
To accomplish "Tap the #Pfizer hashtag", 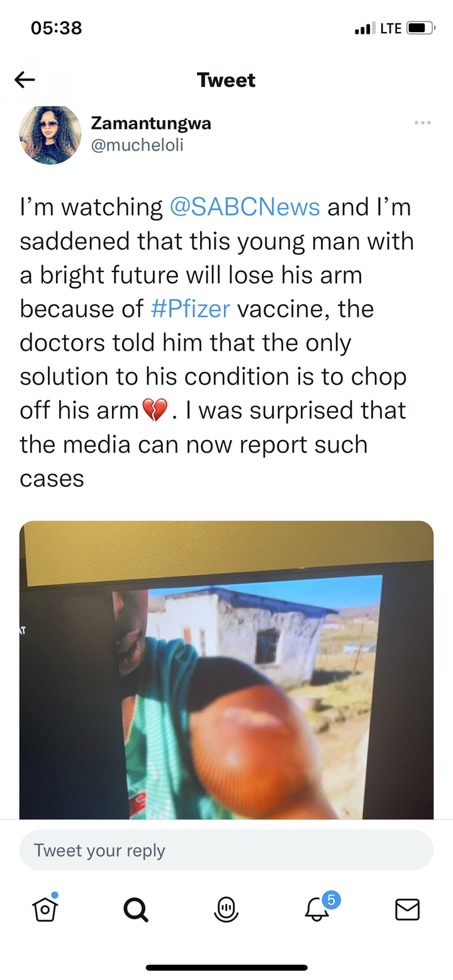I will pos(191,309).
